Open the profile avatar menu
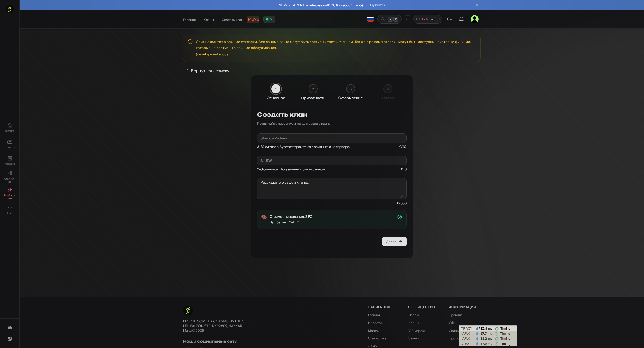644x348 pixels. click(x=475, y=19)
